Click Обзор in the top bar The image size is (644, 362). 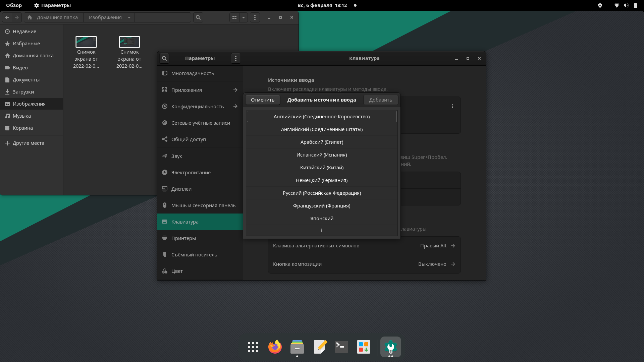(14, 5)
